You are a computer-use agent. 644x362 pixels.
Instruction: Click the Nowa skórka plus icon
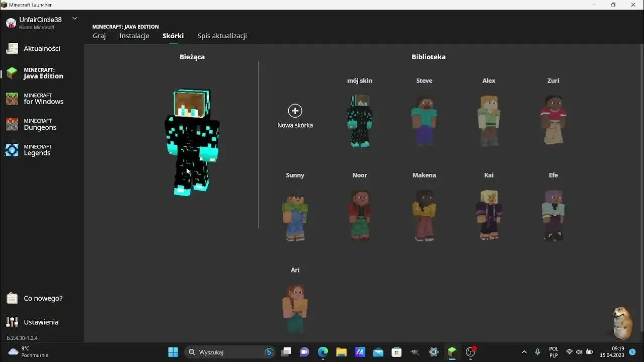[295, 111]
